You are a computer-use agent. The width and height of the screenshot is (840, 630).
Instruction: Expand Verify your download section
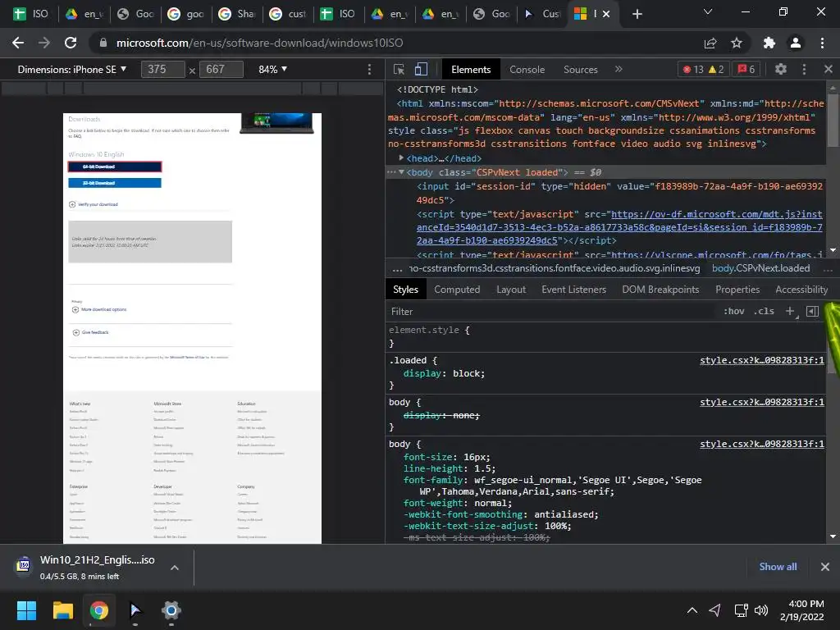94,204
